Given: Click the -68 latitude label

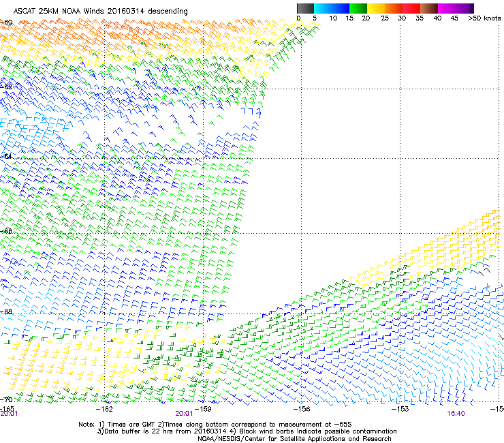Looking at the screenshot, I should point(6,312).
